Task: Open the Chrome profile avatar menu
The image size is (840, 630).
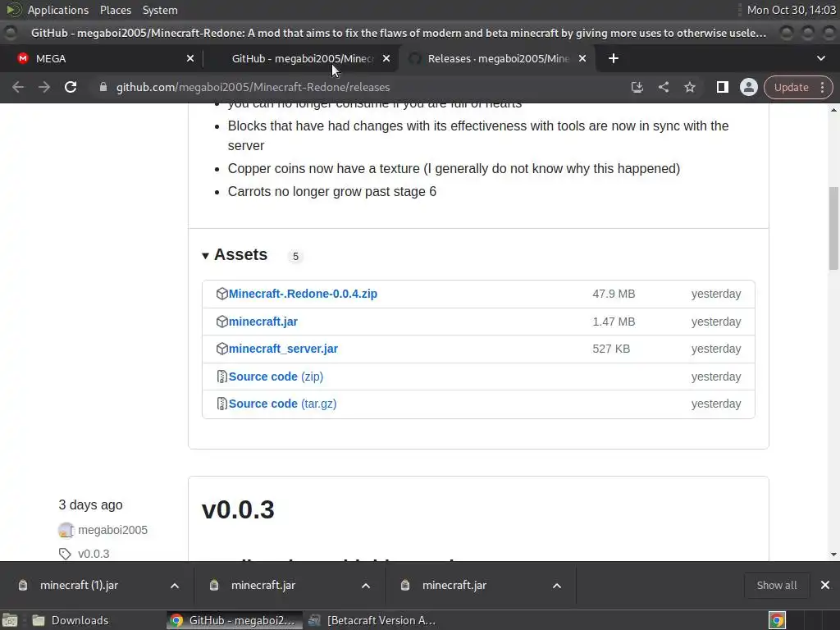Action: 748,87
